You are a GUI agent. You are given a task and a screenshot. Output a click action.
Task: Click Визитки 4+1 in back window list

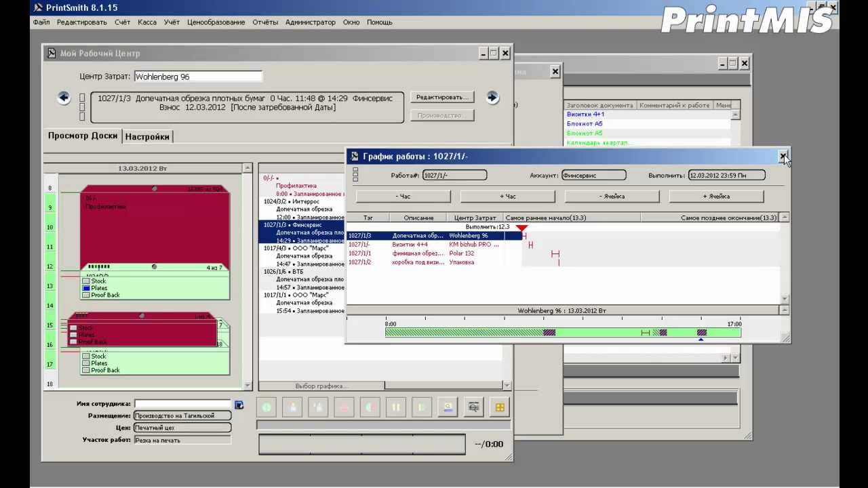[x=586, y=115]
